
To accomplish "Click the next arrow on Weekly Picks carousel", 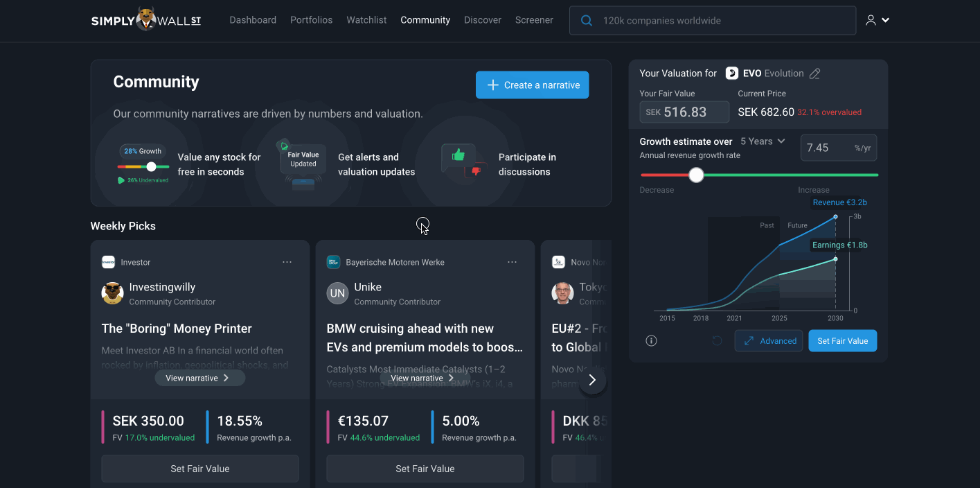I will coord(592,380).
